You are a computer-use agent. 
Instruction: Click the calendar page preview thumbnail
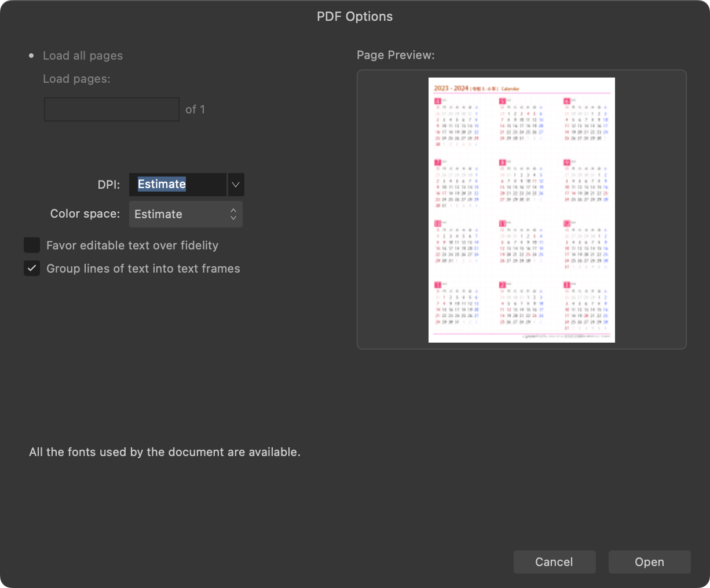(x=522, y=210)
